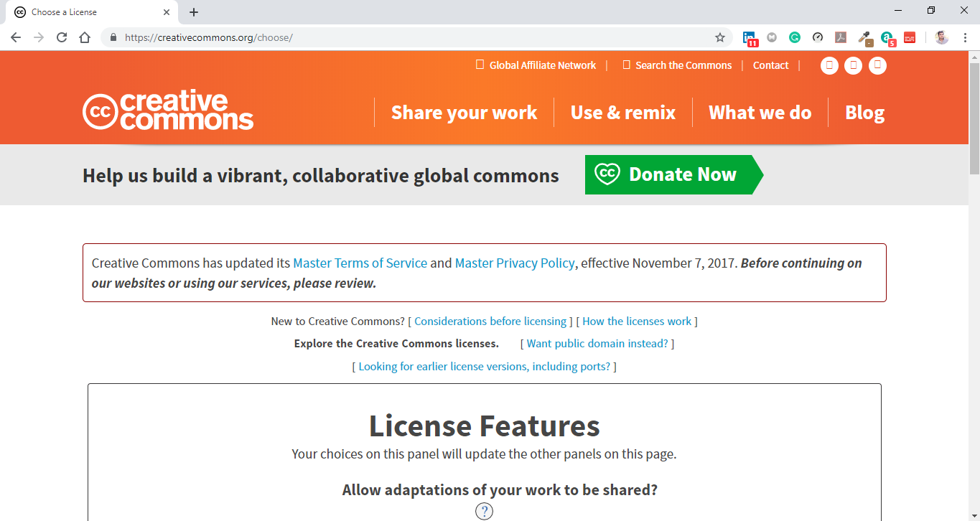980x521 pixels.
Task: Click the browser forward arrow
Action: (x=39, y=37)
